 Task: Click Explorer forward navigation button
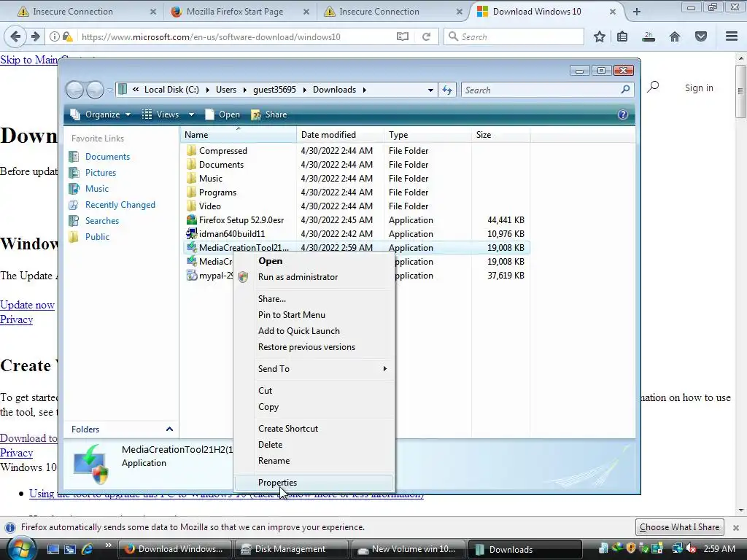click(x=95, y=90)
